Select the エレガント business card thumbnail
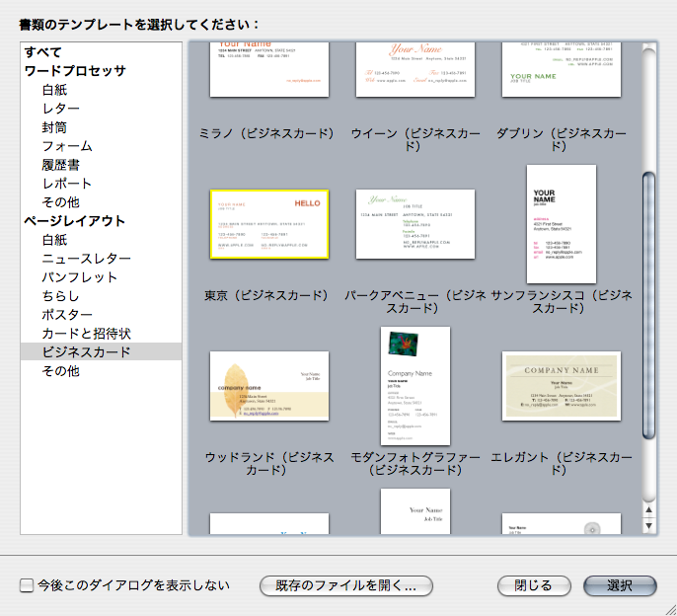The width and height of the screenshot is (677, 616). pyautogui.click(x=561, y=386)
